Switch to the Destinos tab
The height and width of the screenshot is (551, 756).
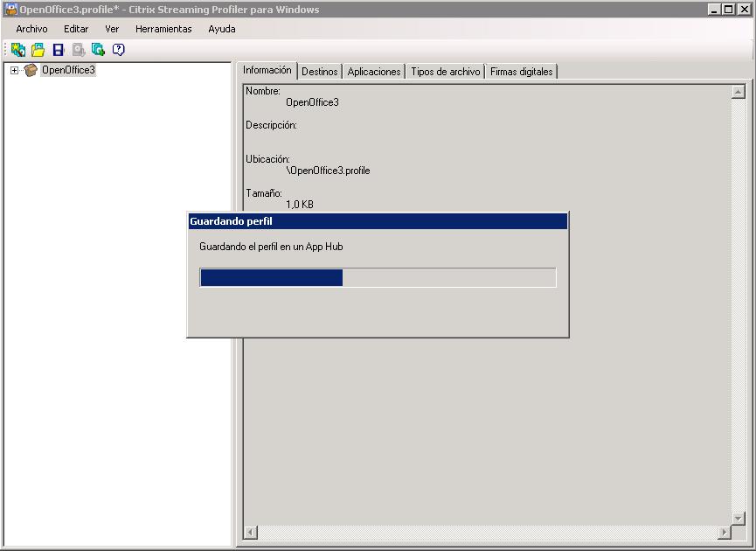coord(320,72)
